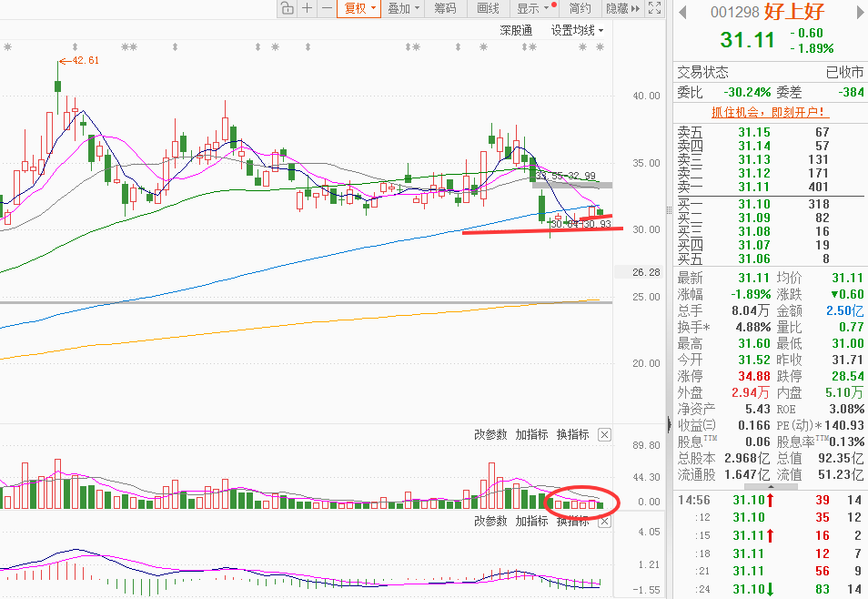The image size is (868, 599).
Task: Click 跌停 price 28.54
Action: click(847, 376)
